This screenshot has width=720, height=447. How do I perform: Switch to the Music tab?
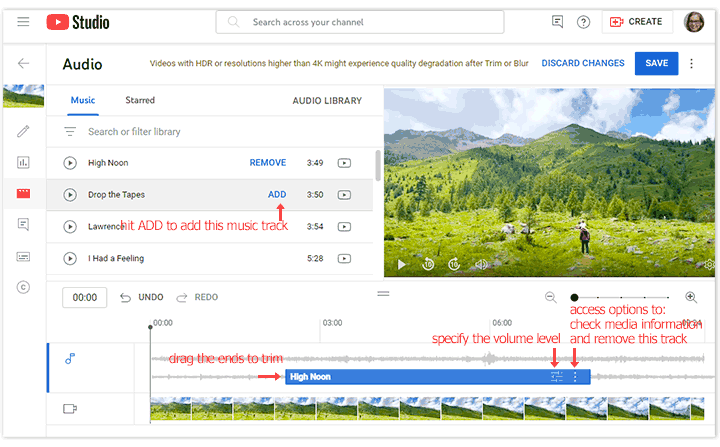tap(83, 100)
